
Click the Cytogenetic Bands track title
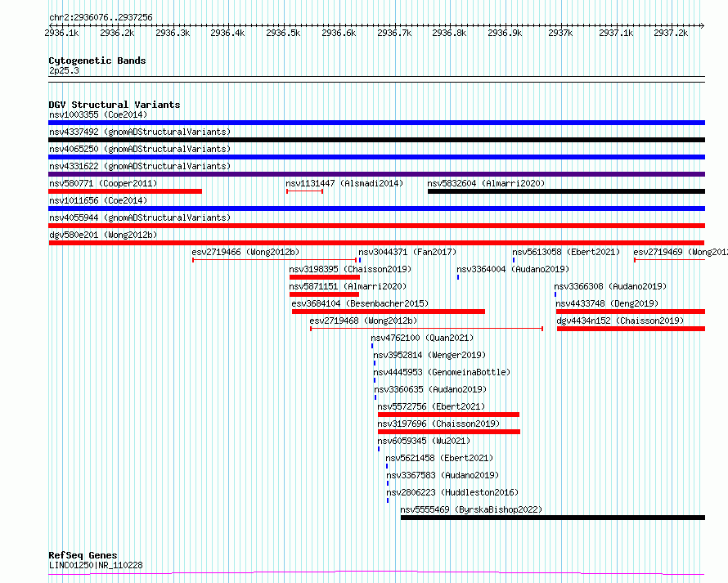click(x=97, y=61)
